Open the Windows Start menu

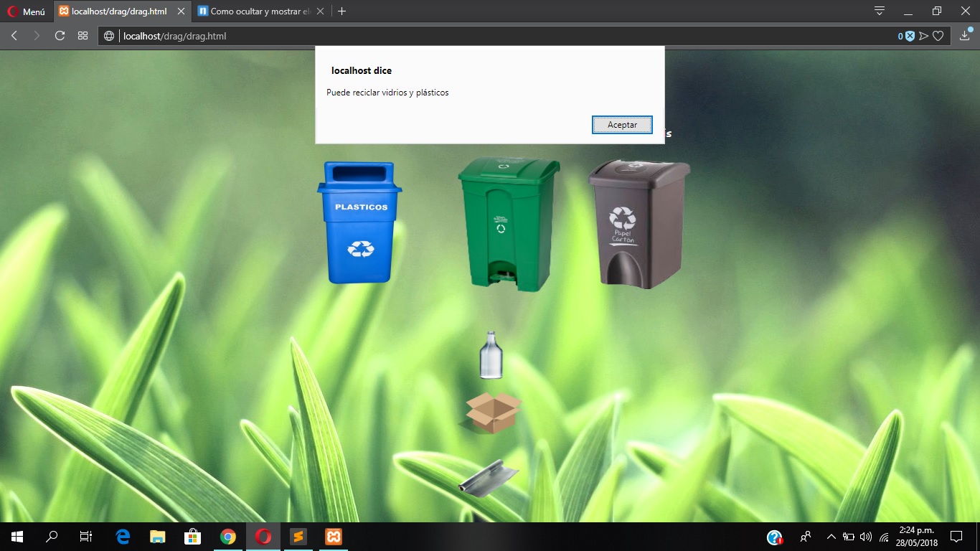pos(17,537)
